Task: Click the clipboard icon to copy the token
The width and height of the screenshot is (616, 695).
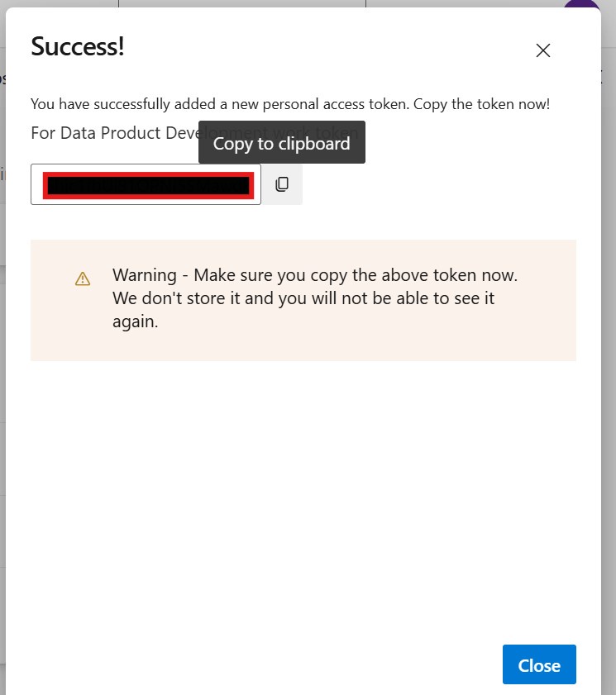Action: (283, 183)
